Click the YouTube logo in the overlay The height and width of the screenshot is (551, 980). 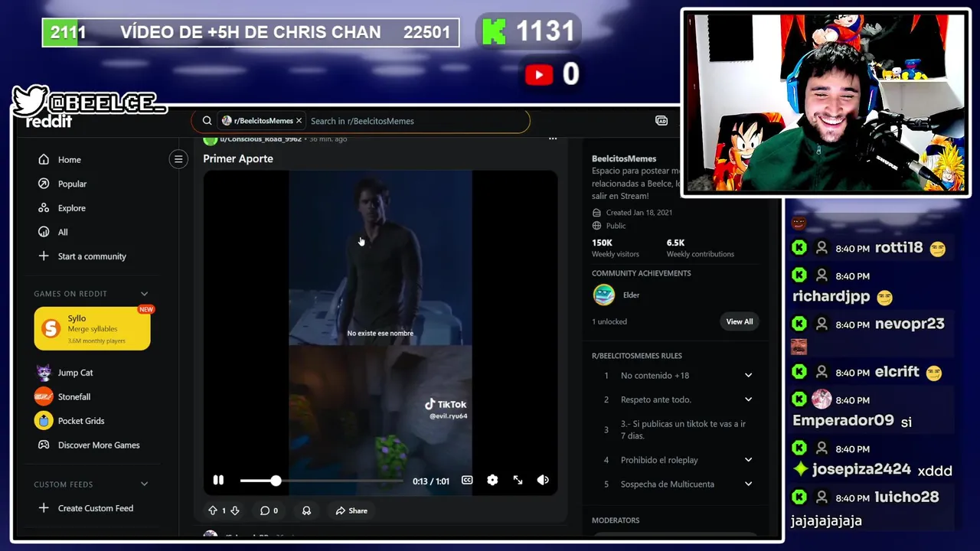click(539, 74)
